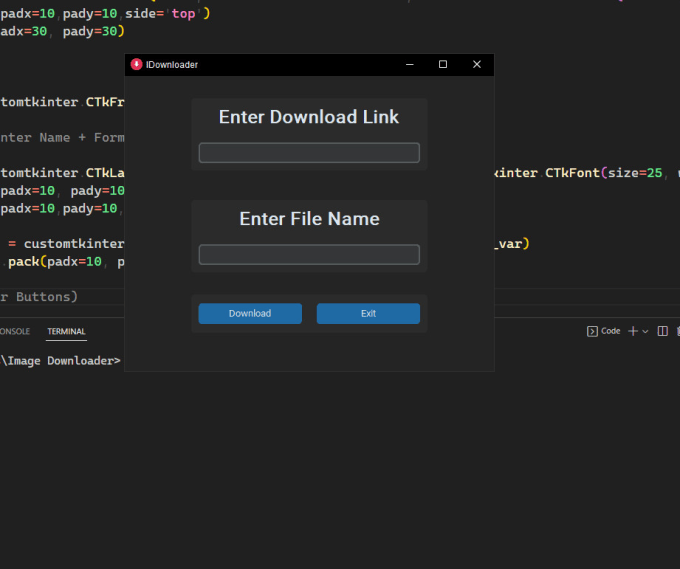
Task: Add a new terminal with plus icon
Action: tap(633, 331)
